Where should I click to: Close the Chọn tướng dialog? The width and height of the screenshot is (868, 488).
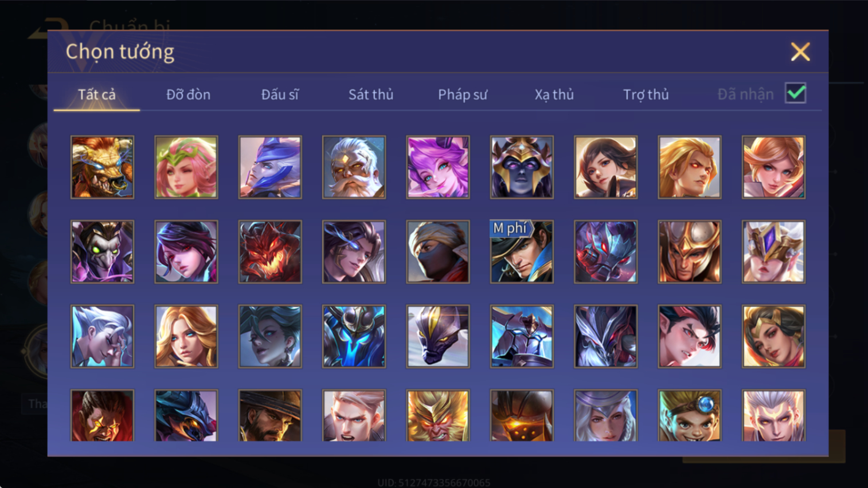pyautogui.click(x=800, y=52)
